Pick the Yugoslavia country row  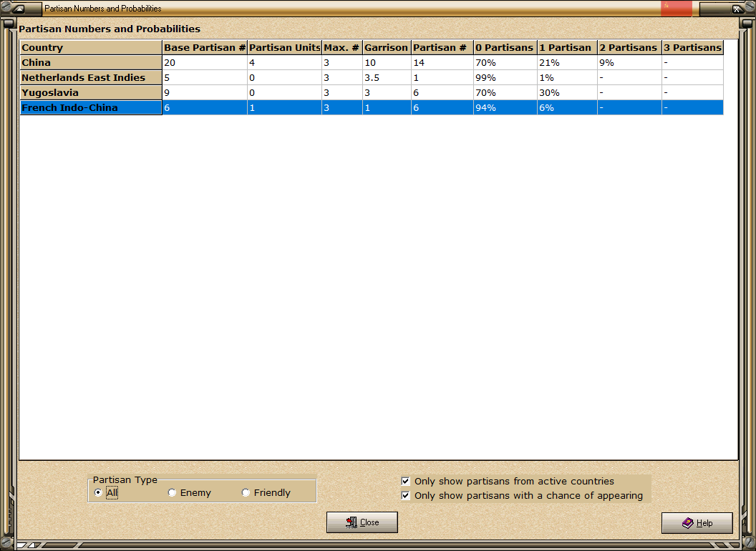pos(91,92)
